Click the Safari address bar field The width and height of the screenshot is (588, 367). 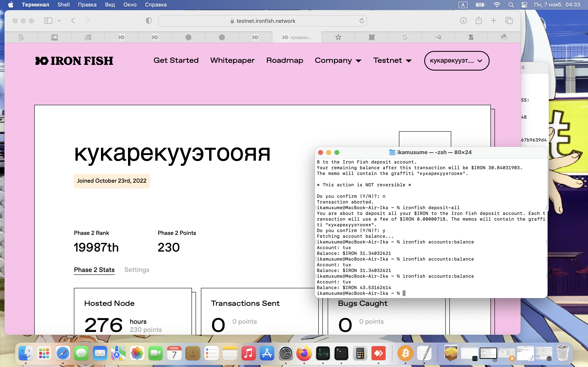tap(262, 21)
